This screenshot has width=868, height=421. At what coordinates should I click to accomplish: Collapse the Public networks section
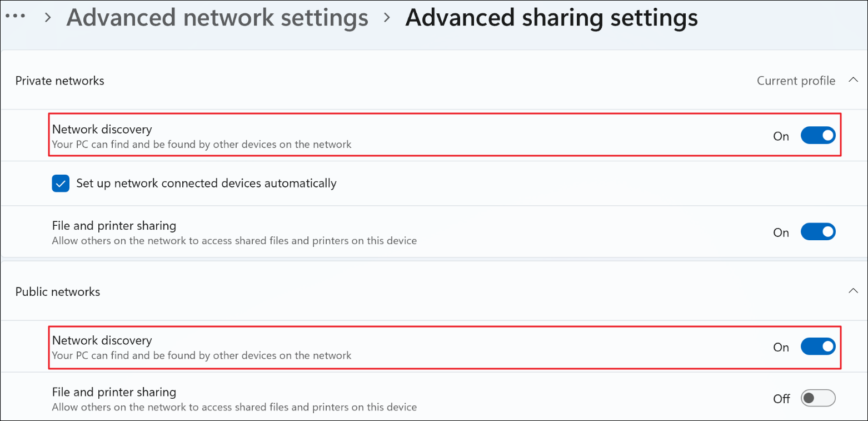click(853, 291)
